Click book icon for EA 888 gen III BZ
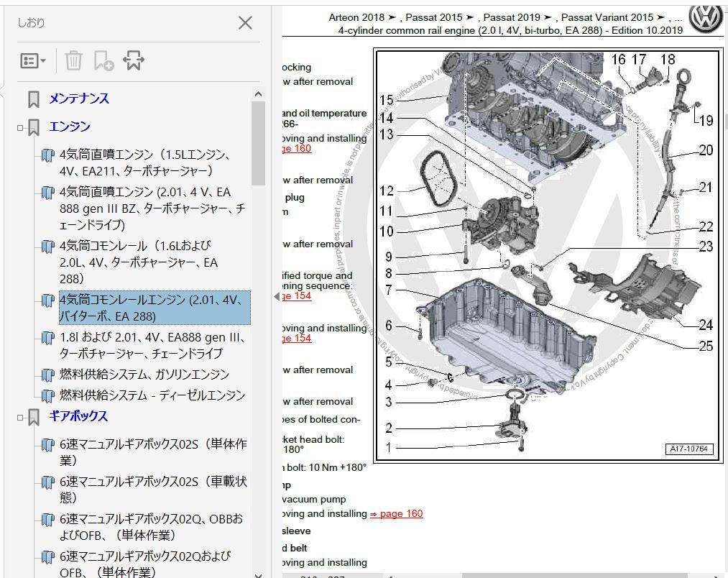This screenshot has height=578, width=728. click(x=48, y=192)
